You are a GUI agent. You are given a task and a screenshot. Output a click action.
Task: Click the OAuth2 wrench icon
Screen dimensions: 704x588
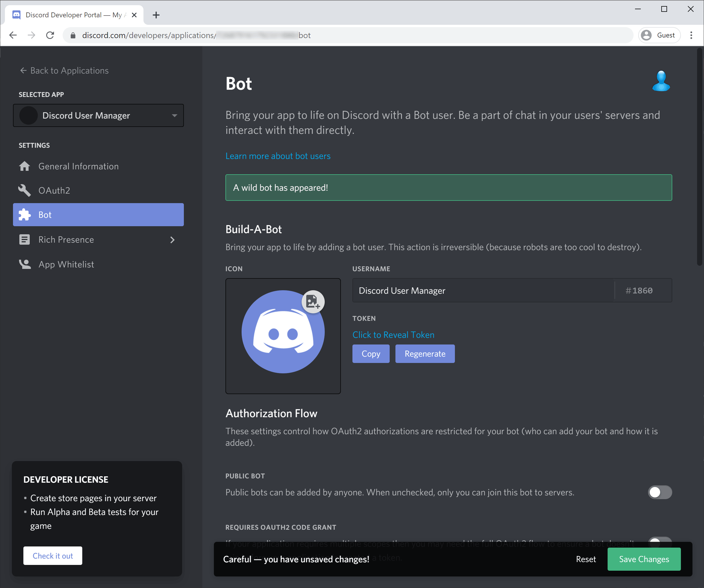25,190
